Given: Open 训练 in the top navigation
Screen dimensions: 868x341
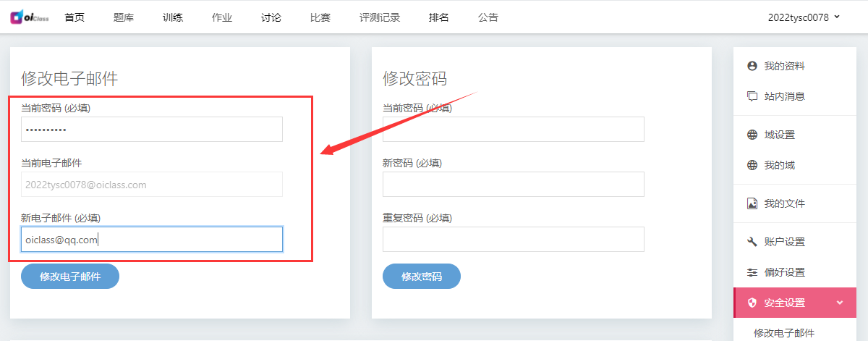Looking at the screenshot, I should point(173,17).
